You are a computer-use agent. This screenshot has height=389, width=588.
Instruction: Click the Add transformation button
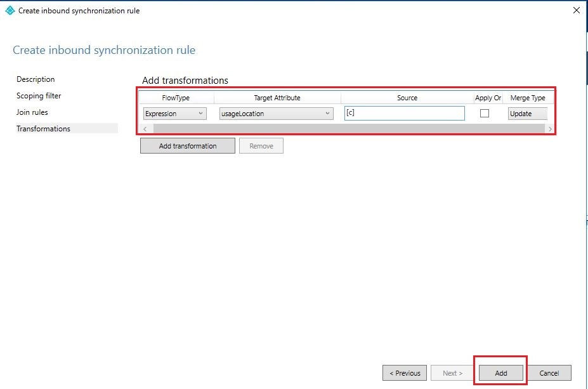point(188,146)
